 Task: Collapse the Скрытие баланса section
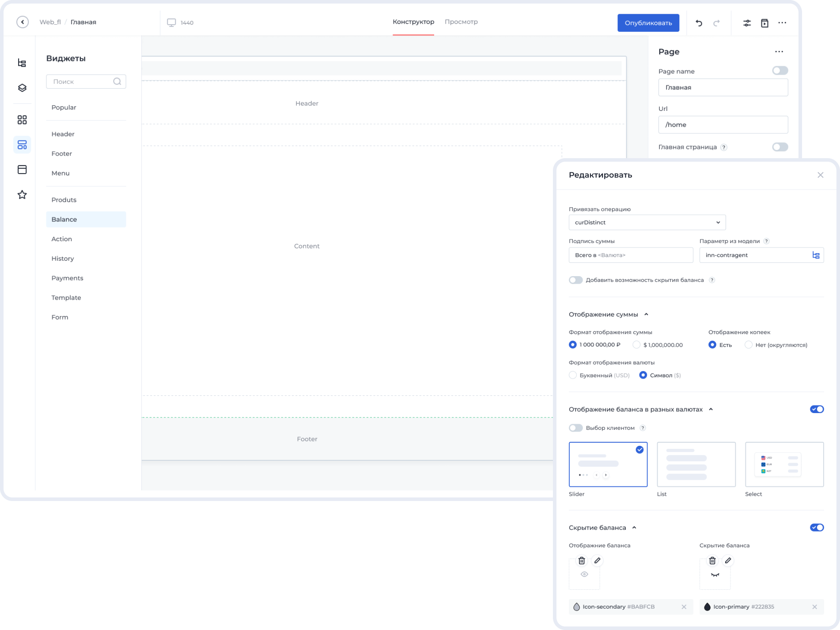pyautogui.click(x=634, y=528)
